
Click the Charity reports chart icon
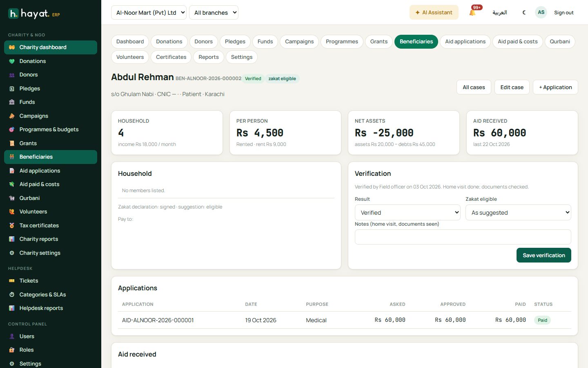[x=12, y=239]
